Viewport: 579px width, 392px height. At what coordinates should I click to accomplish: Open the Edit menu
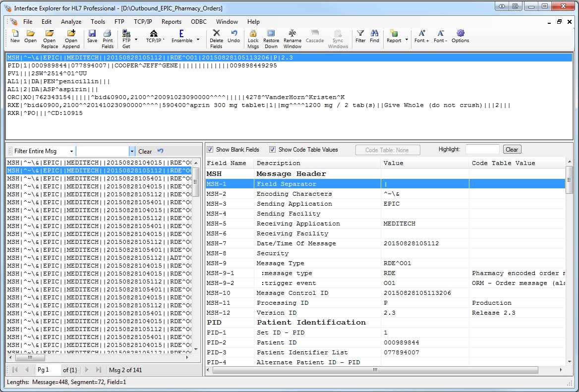tap(47, 22)
